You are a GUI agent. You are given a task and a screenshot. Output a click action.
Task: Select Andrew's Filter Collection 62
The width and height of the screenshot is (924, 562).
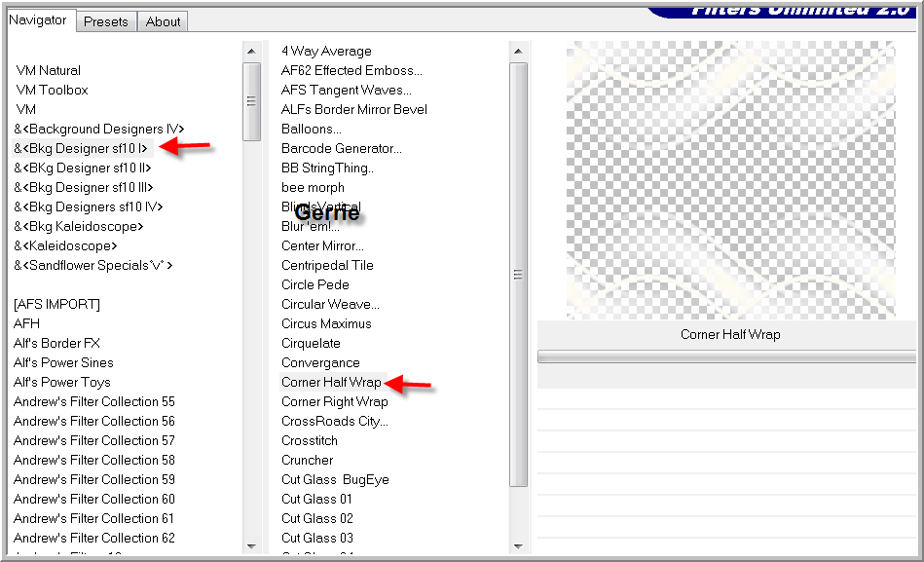coord(94,538)
